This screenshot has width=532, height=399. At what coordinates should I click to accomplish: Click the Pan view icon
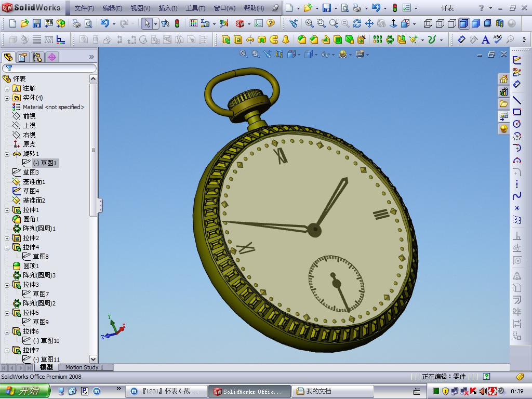pos(369,23)
